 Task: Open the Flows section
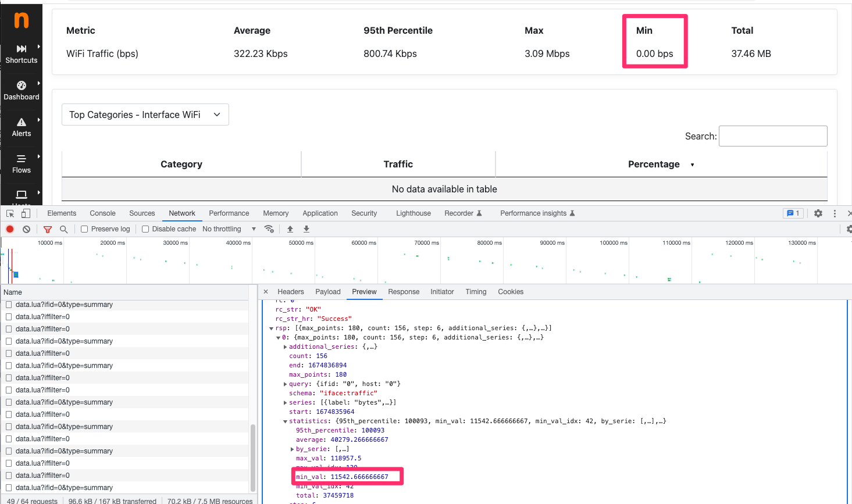(21, 164)
